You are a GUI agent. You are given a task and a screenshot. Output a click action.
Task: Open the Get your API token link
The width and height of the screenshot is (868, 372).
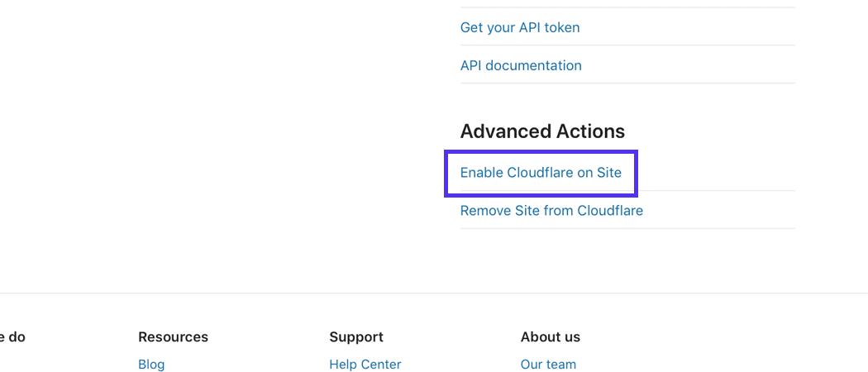519,27
